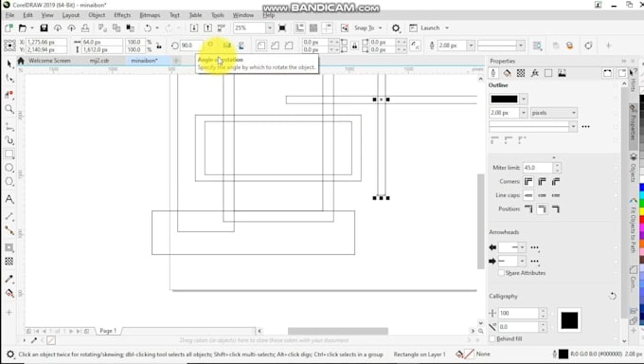The height and width of the screenshot is (364, 644).
Task: Open Transparency tab in Properties panel
Action: click(521, 73)
